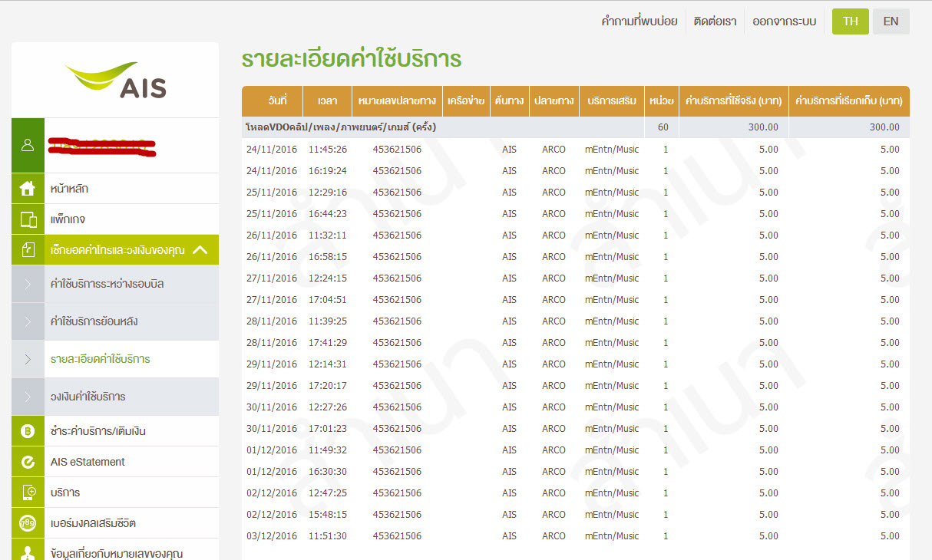Image resolution: width=932 pixels, height=560 pixels.
Task: Open แพ็กเกจ menu item
Action: [x=115, y=219]
